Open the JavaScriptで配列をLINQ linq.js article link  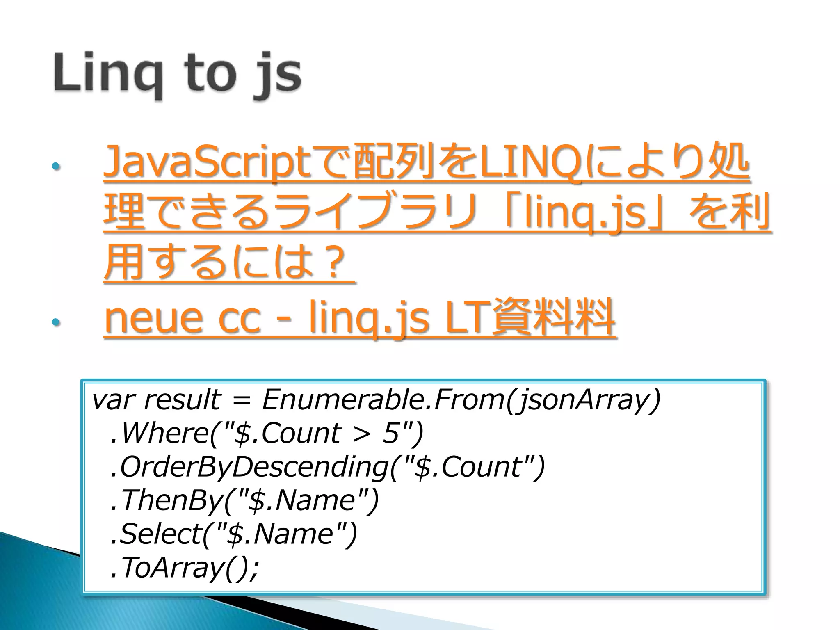[437, 212]
